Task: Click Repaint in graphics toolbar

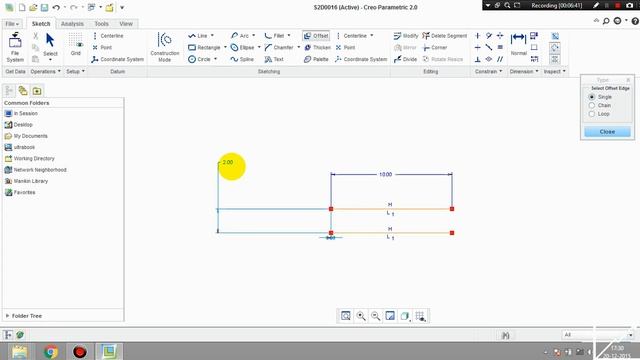Action: point(390,316)
